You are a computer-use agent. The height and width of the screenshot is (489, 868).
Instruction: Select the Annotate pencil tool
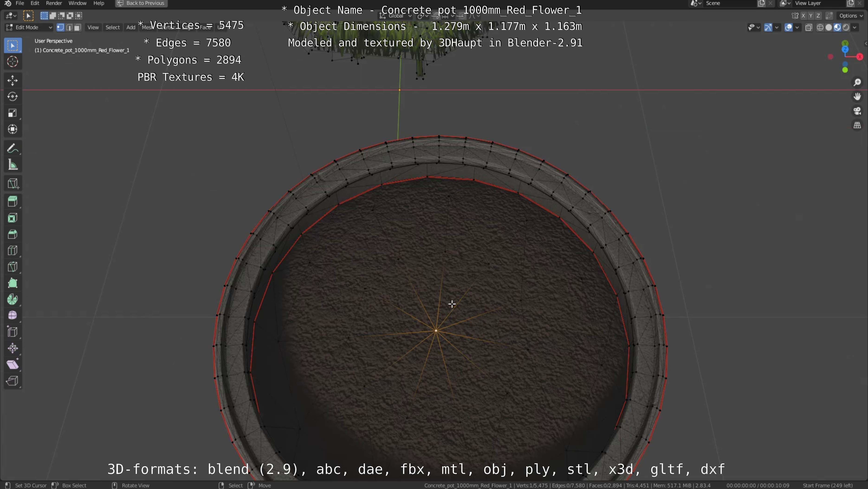pyautogui.click(x=13, y=148)
